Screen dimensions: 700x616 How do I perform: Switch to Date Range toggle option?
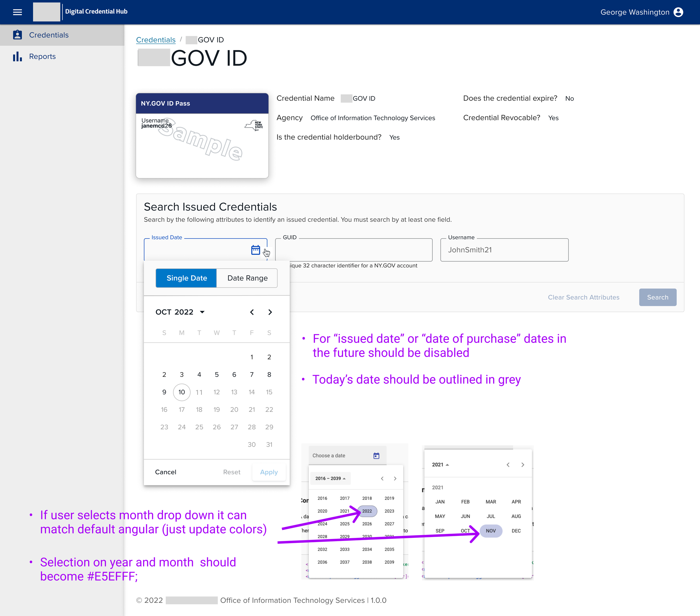pos(247,278)
